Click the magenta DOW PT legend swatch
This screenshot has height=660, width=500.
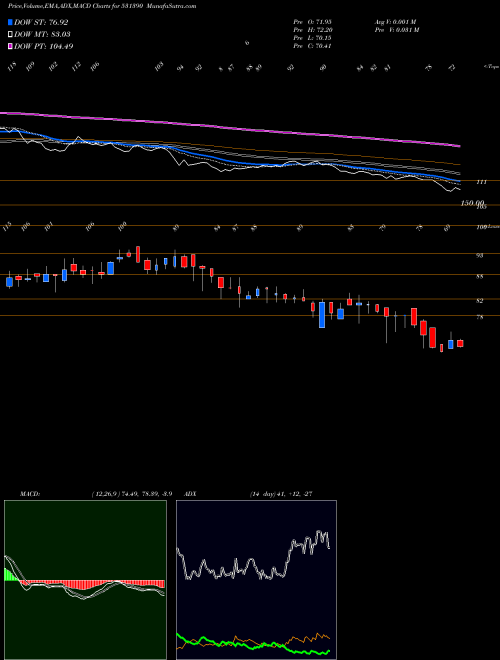(10, 46)
